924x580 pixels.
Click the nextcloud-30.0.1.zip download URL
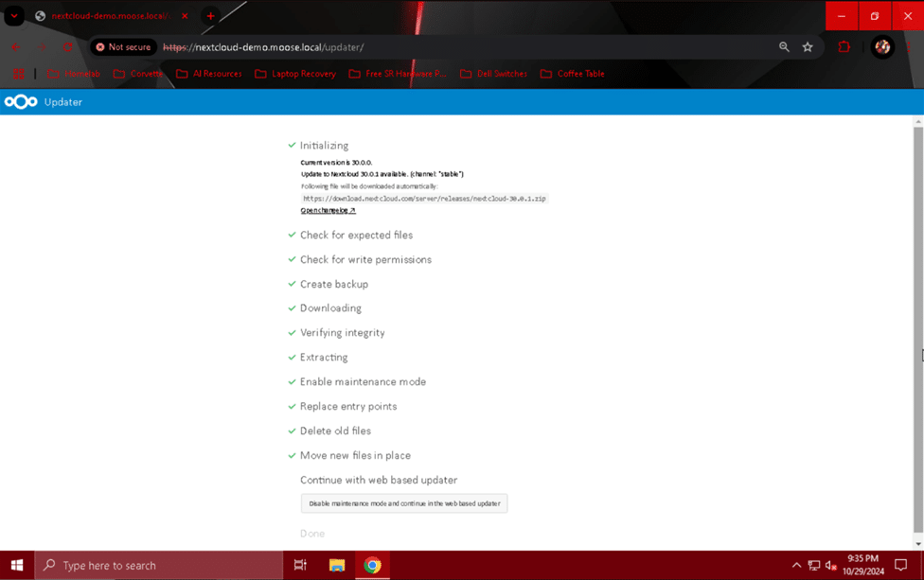coord(424,199)
